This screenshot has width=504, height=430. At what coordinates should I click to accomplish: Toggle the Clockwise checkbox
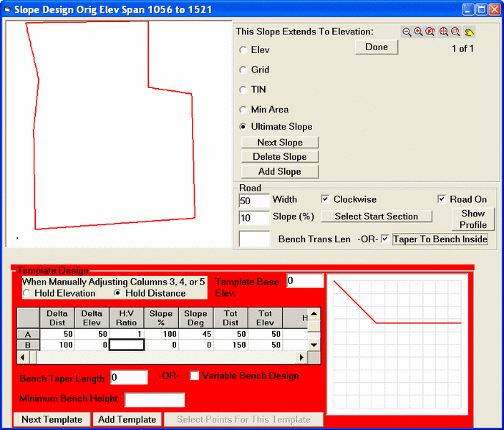pyautogui.click(x=325, y=199)
